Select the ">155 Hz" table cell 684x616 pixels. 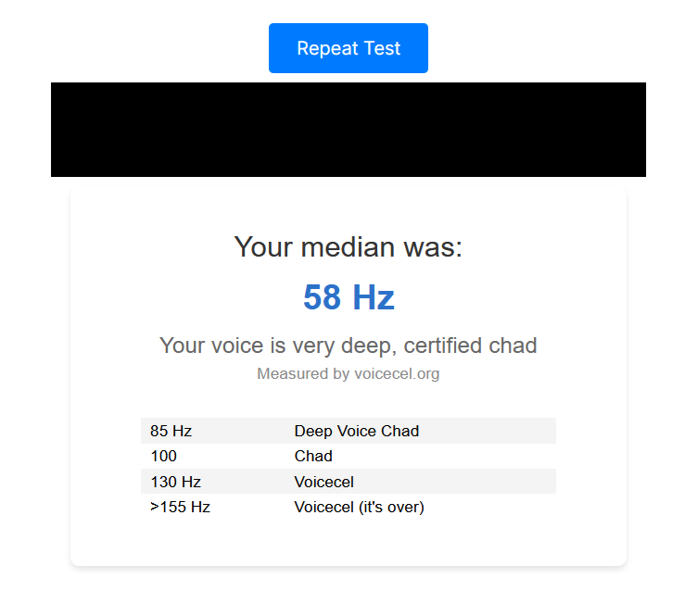click(180, 507)
